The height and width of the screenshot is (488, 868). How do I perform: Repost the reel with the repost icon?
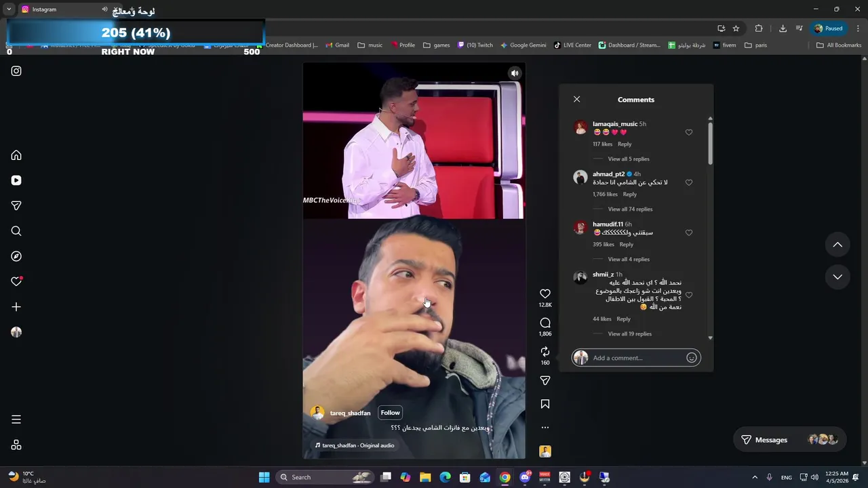[545, 351]
